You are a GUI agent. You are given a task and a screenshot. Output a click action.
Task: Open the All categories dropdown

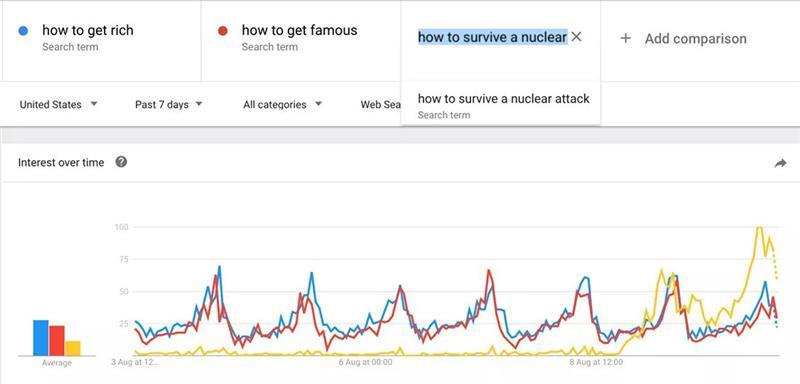click(x=282, y=105)
